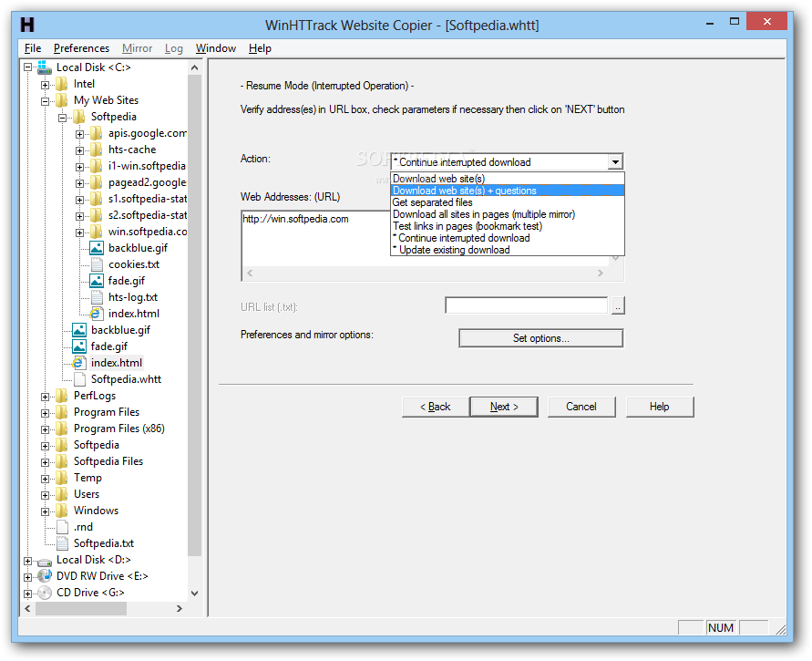Click the hts-log.txt file icon
The image size is (812, 661).
click(97, 297)
